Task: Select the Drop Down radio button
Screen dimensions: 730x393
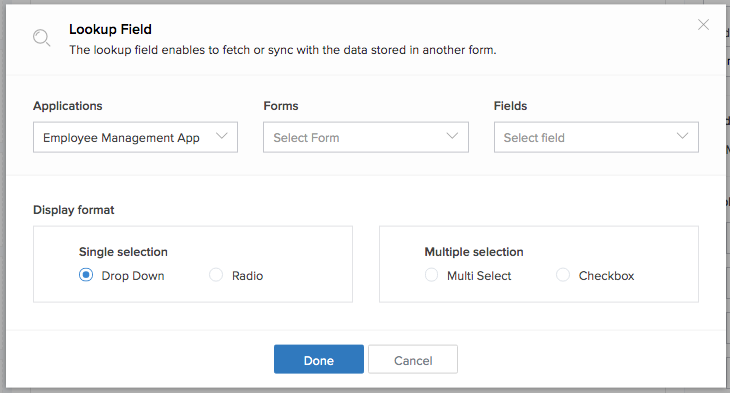Action: click(86, 275)
